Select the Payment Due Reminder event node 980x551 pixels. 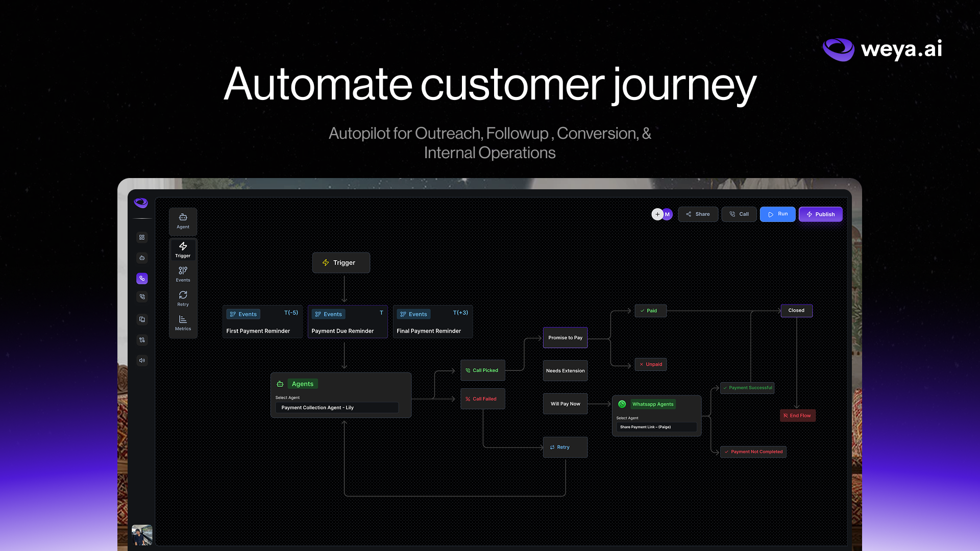tap(348, 322)
